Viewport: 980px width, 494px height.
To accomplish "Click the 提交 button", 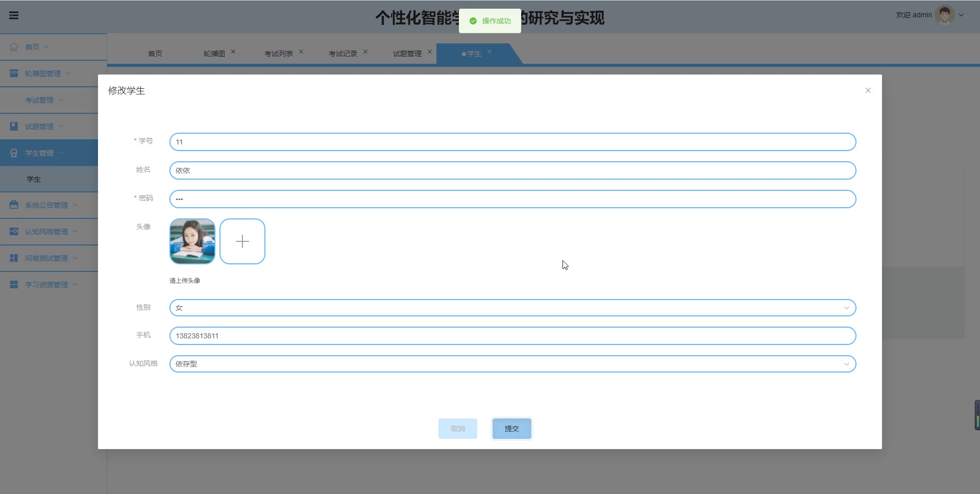I will (512, 429).
